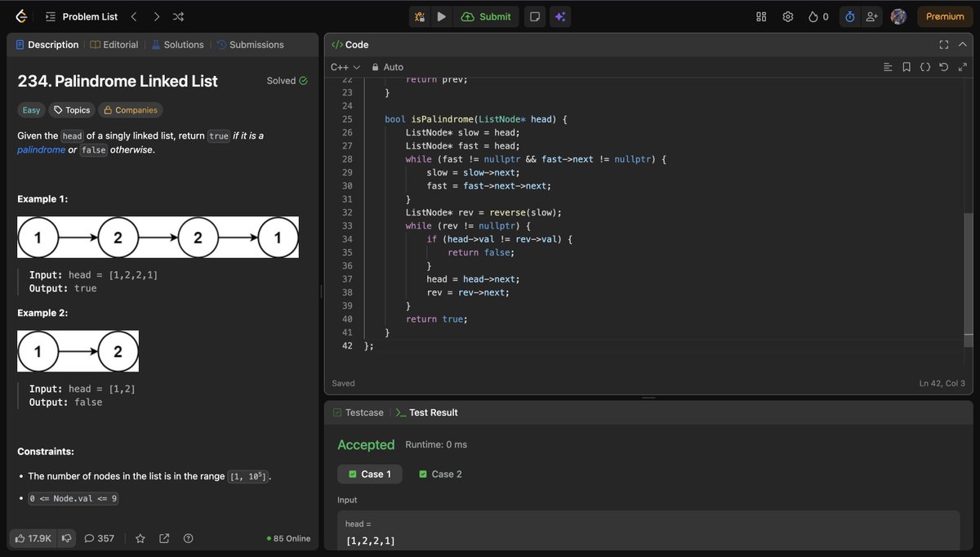Viewport: 980px width, 557px height.
Task: Toggle the Auto lock setting
Action: point(387,67)
